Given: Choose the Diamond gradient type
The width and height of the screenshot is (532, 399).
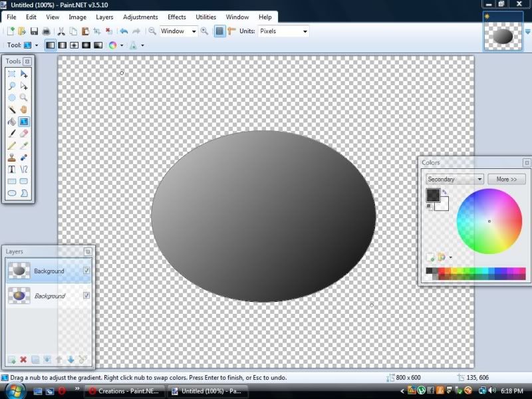Looking at the screenshot, I should pos(74,45).
